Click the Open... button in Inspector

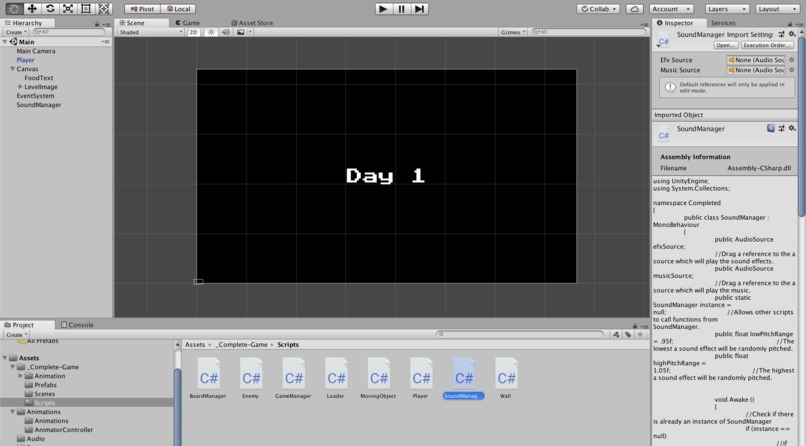tap(725, 45)
